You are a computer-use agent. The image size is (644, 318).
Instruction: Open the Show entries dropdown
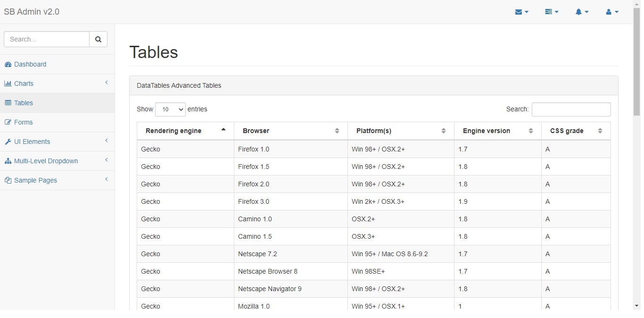(170, 109)
